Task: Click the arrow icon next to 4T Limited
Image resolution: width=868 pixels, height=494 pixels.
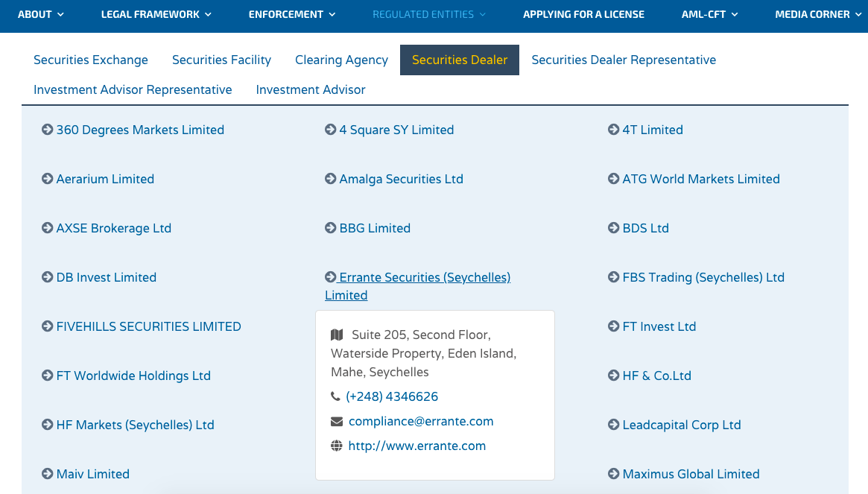Action: [x=612, y=130]
